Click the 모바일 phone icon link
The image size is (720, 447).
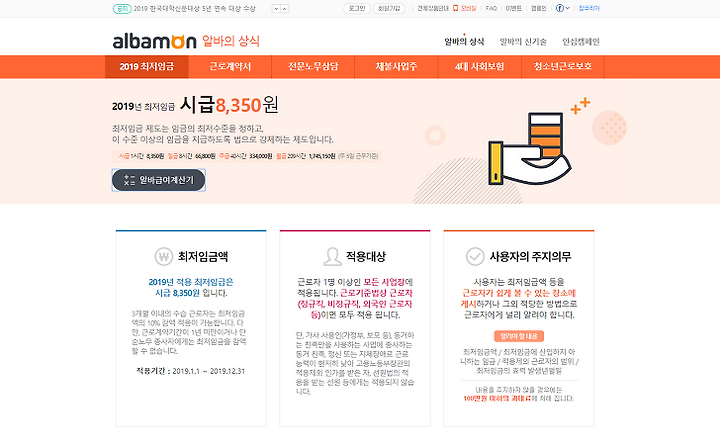[x=465, y=8]
